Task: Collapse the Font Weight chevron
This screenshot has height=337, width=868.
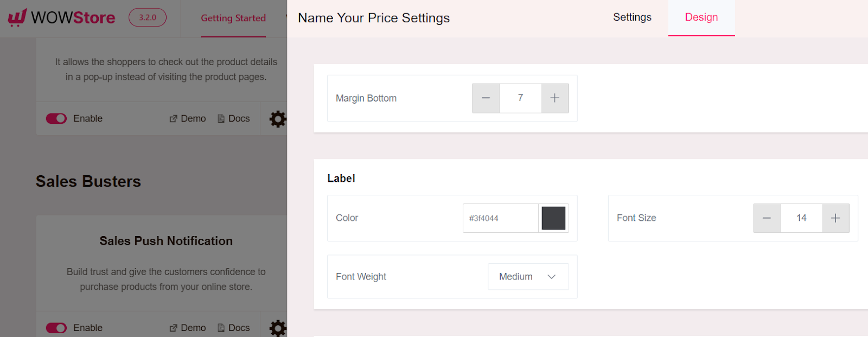Action: point(551,276)
